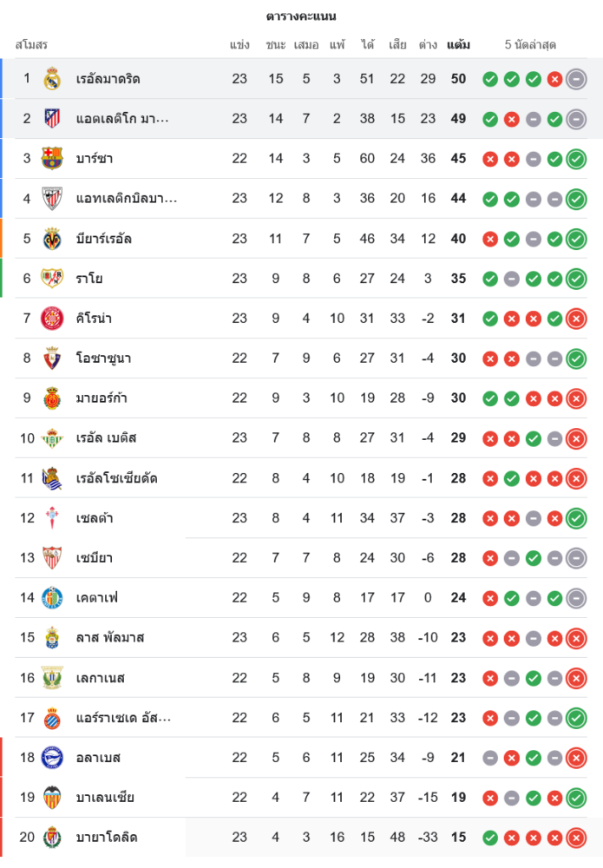The width and height of the screenshot is (603, 868).
Task: Click the แต้ม points column header
Action: pos(458,44)
